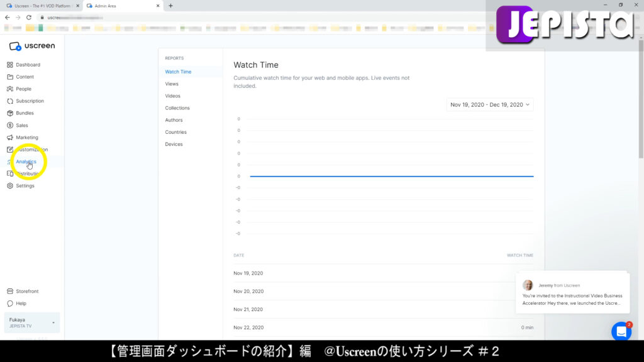Reload the current page
This screenshot has width=644, height=362.
[x=29, y=18]
